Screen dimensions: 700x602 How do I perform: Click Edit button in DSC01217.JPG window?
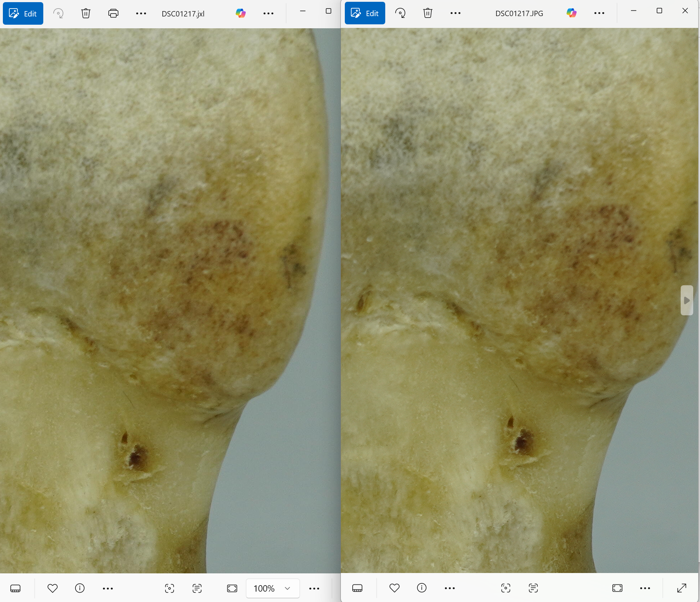click(365, 13)
